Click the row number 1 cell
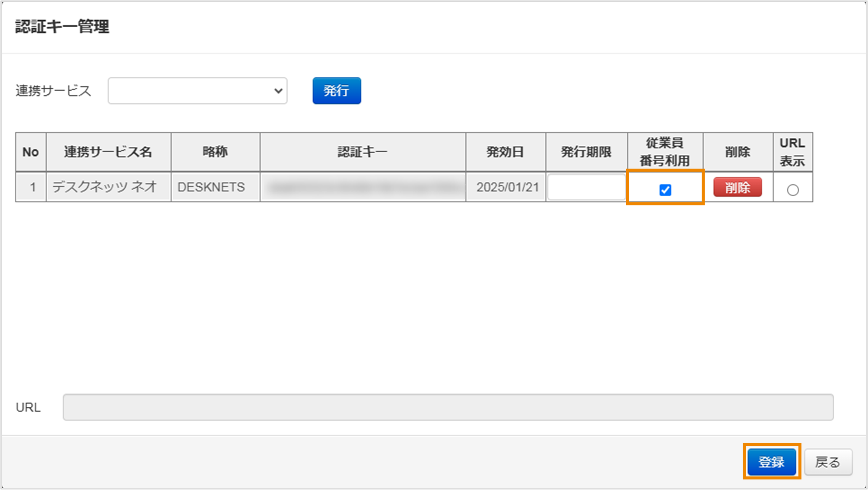868x492 pixels. [32, 187]
